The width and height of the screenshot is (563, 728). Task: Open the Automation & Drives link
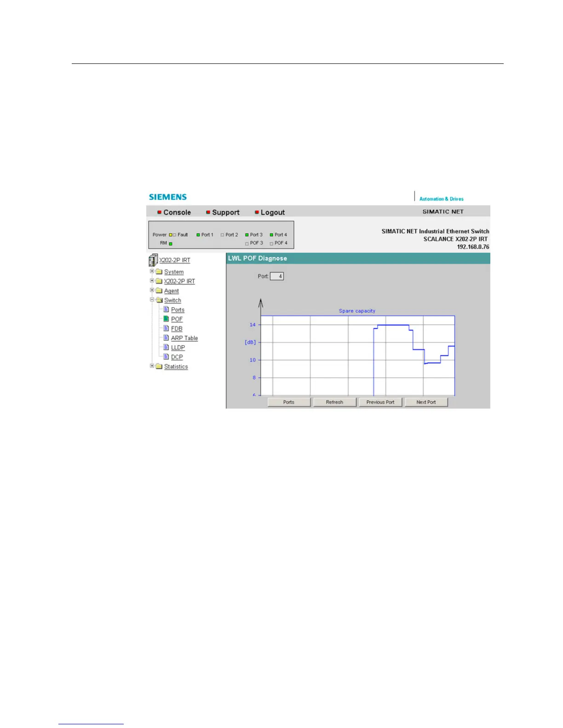[x=442, y=199]
